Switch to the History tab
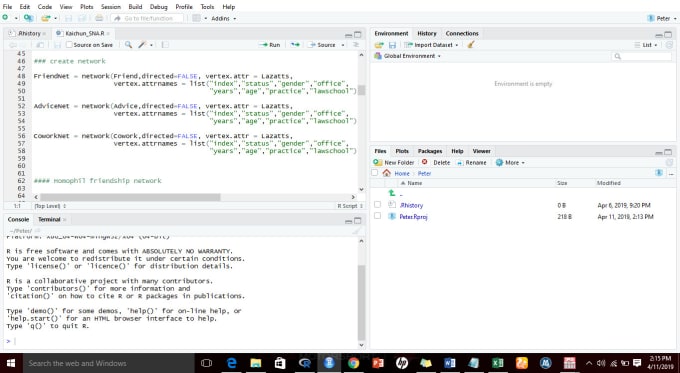This screenshot has height=373, width=680. click(x=427, y=33)
